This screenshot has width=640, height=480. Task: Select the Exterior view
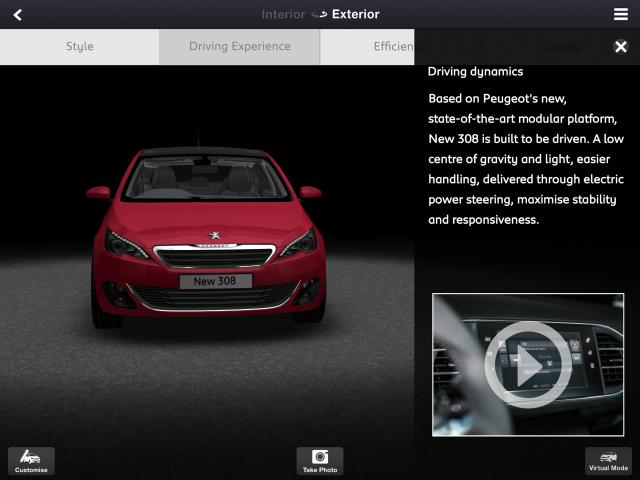pyautogui.click(x=356, y=14)
